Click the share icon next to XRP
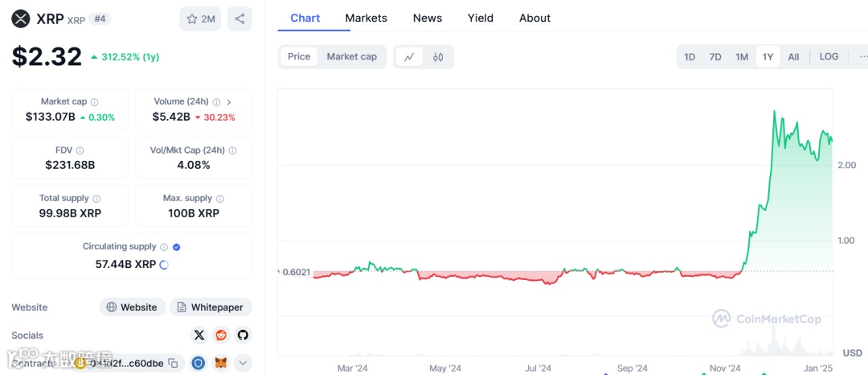The height and width of the screenshot is (375, 868). click(x=240, y=19)
